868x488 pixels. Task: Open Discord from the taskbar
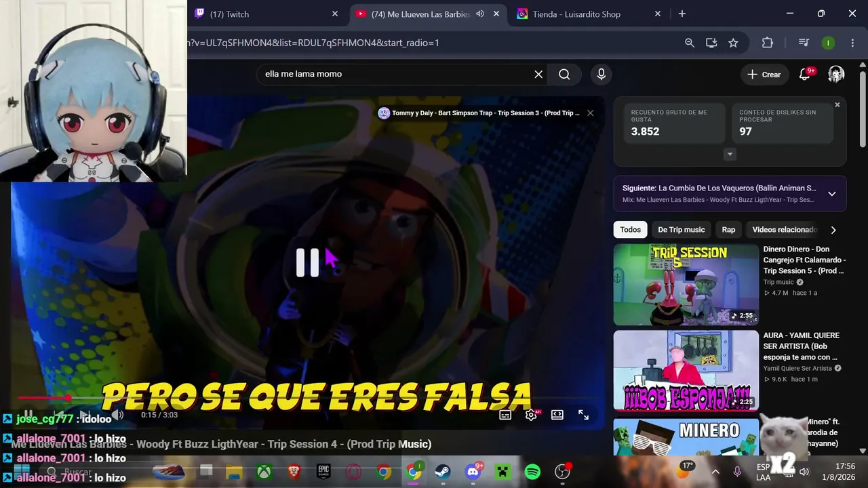coord(473,472)
